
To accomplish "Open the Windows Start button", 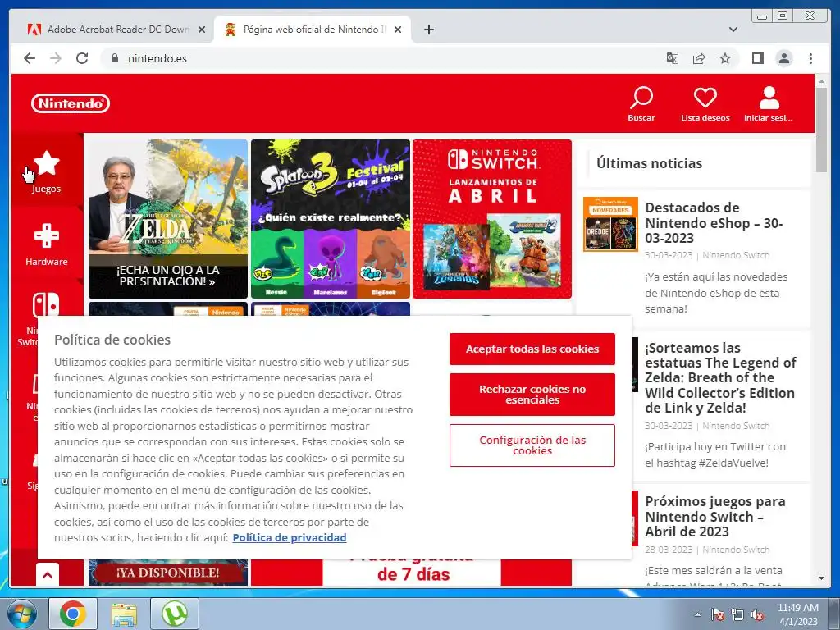I will tap(22, 614).
